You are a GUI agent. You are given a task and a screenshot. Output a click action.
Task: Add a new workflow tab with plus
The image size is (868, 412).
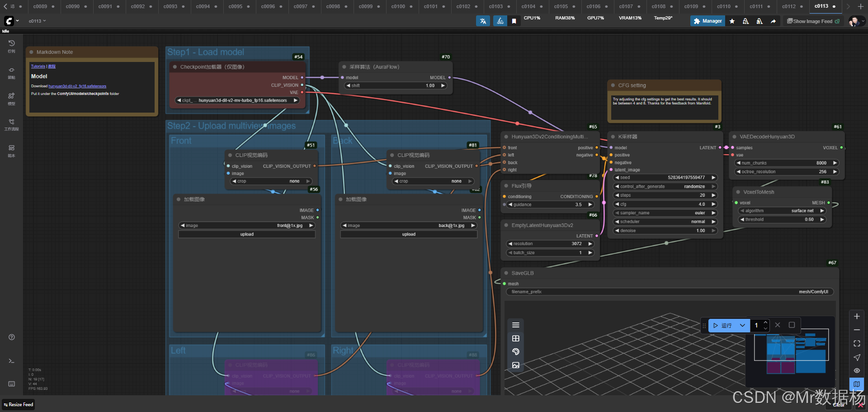click(x=861, y=6)
